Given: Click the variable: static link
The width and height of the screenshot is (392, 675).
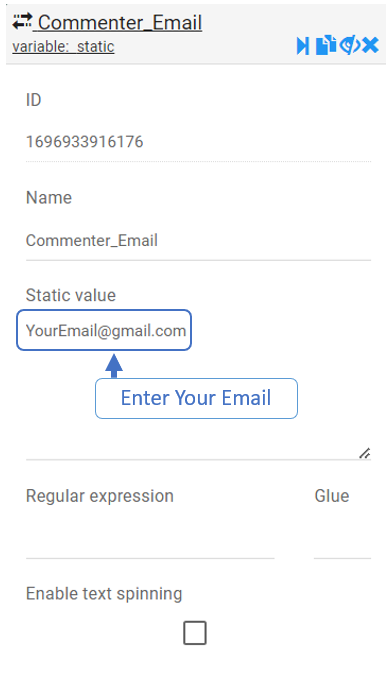Looking at the screenshot, I should (63, 46).
